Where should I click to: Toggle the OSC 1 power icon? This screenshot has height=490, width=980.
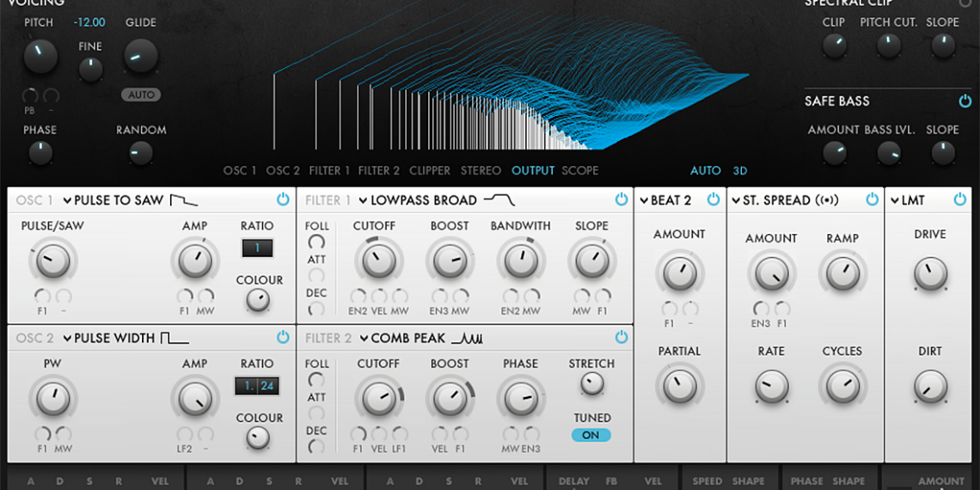point(283,199)
